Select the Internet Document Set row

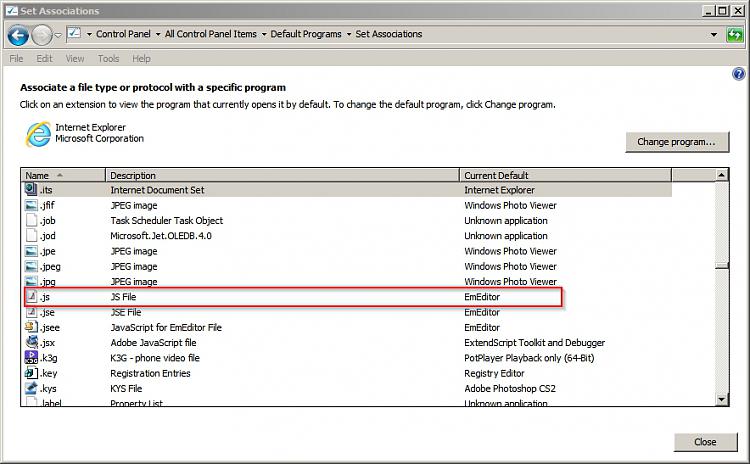point(347,190)
